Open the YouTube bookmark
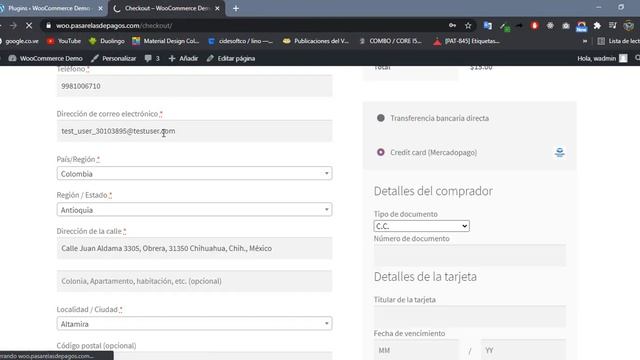The width and height of the screenshot is (640, 360). point(64,41)
